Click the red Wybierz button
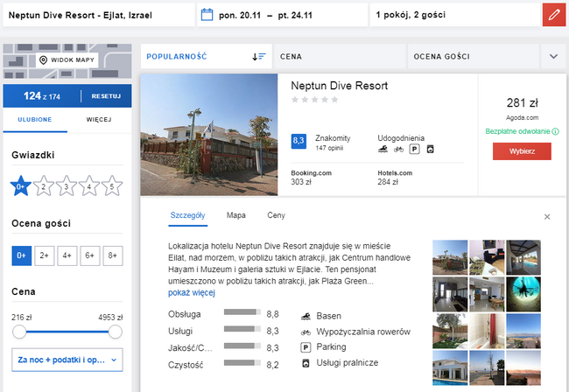569x392 pixels. pos(522,151)
